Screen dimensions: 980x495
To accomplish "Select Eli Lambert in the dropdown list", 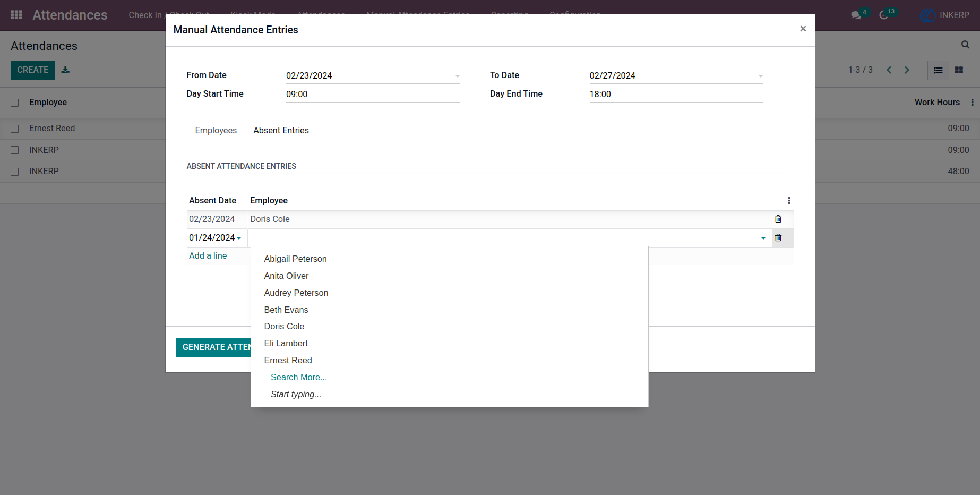I will (x=449, y=343).
